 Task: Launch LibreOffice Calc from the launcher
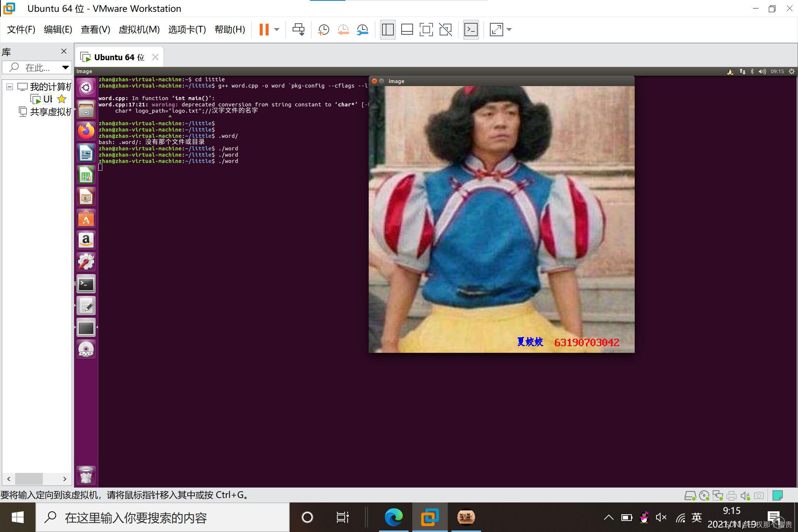[x=86, y=175]
